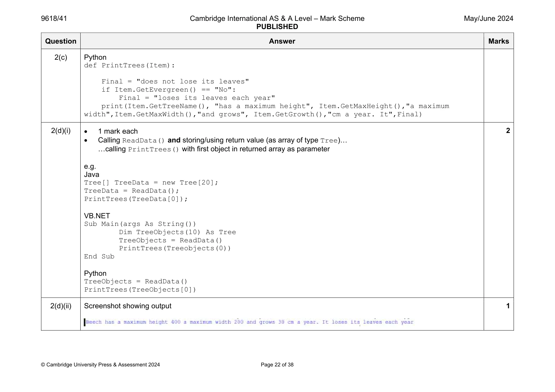This screenshot has height=392, width=555.
Task: Click the "Java" language label
Action: click(92, 175)
